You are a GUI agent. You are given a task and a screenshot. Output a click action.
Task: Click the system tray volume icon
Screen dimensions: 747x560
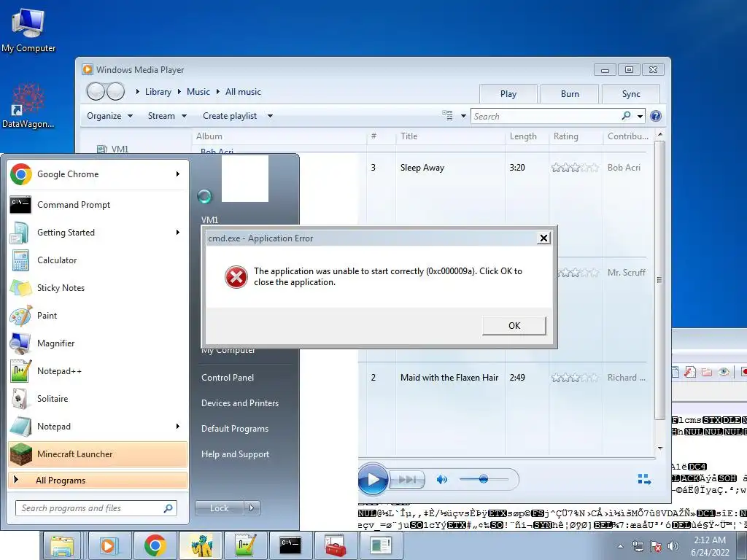pyautogui.click(x=673, y=546)
